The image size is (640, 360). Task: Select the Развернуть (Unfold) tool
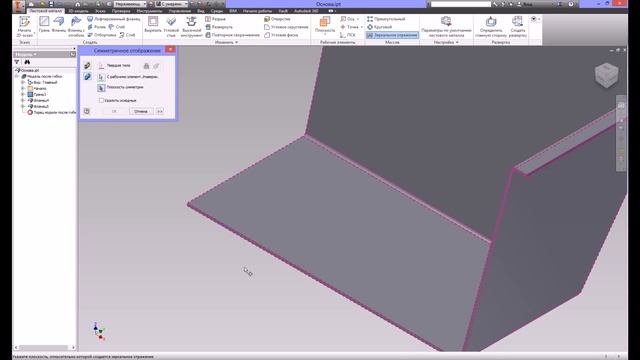coord(219,27)
